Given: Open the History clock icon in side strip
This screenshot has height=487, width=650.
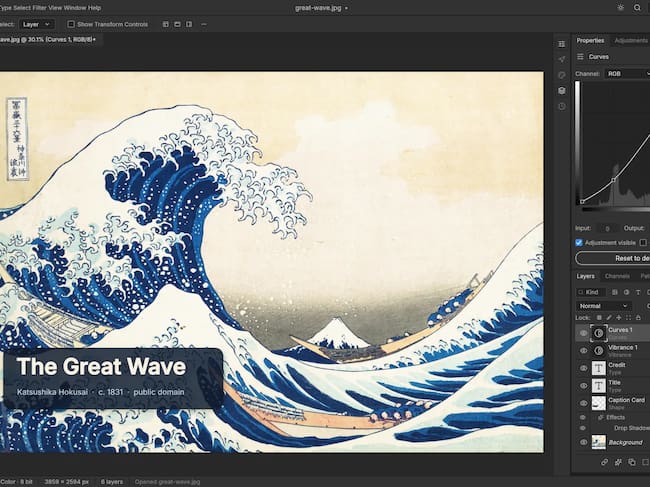Looking at the screenshot, I should point(562,106).
